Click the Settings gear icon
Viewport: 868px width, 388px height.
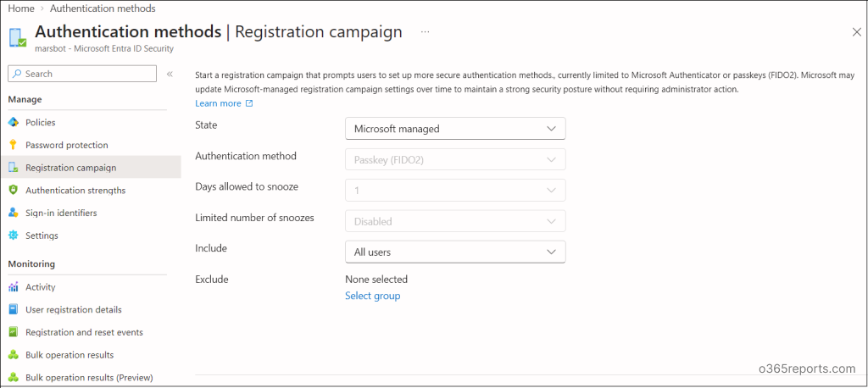pyautogui.click(x=14, y=236)
